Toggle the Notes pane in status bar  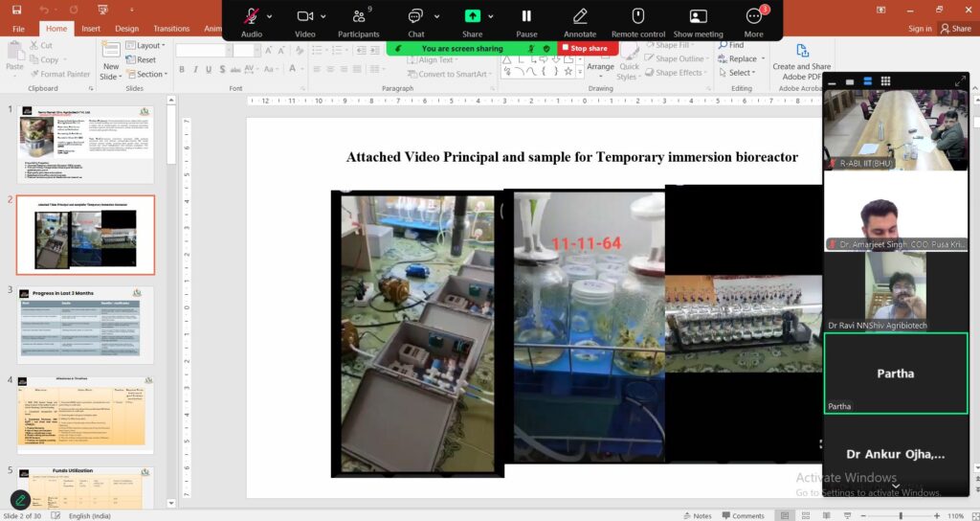[x=698, y=515]
